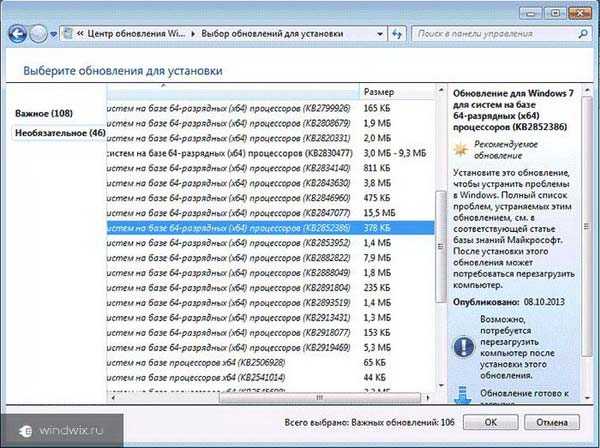The image size is (600, 448).
Task: Open recent pages dropdown next to nav arrows
Action: [54, 34]
